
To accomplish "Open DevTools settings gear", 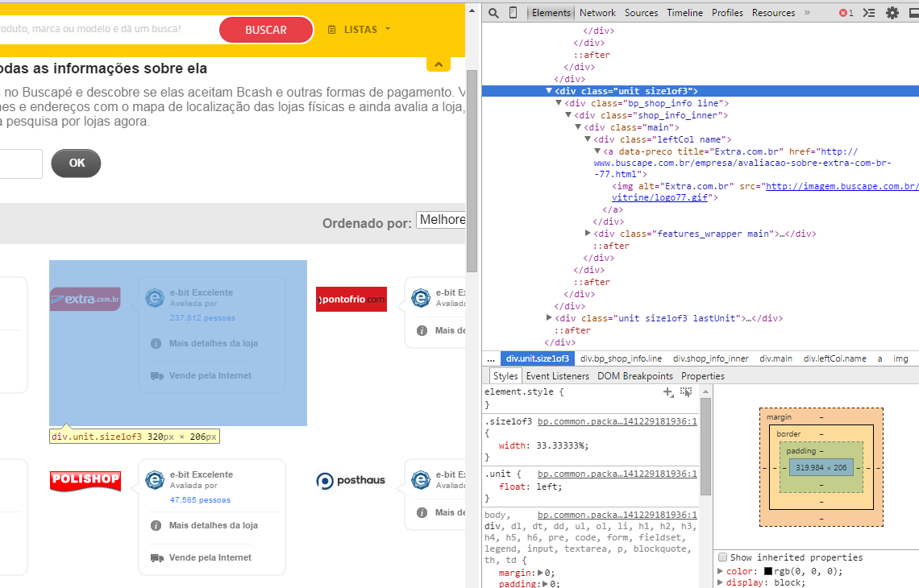I will 892,13.
